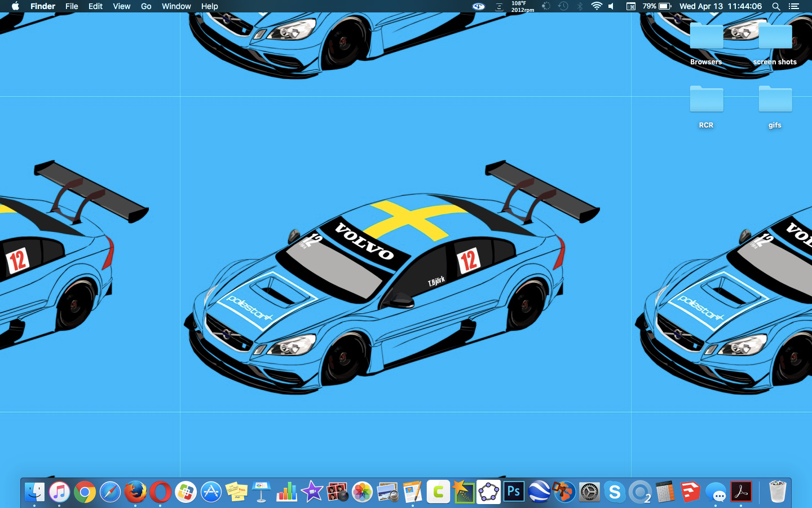Screen dimensions: 812x508
Task: Open the Boot Camp/Windows apps icon in dock
Action: (186, 492)
